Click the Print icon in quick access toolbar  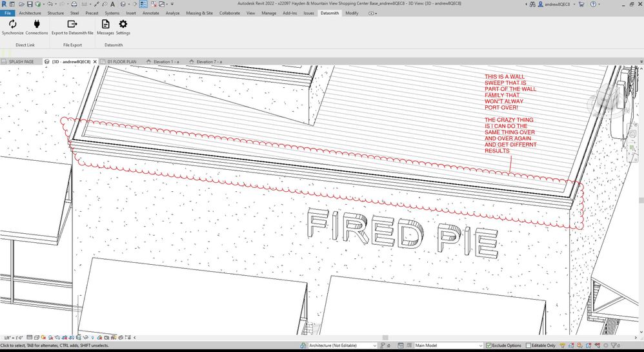click(74, 4)
